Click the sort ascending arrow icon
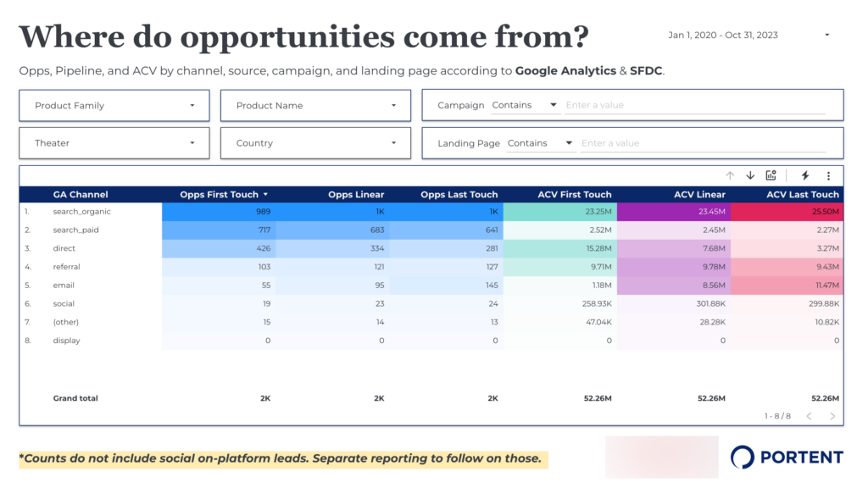The height and width of the screenshot is (488, 868). coord(730,175)
